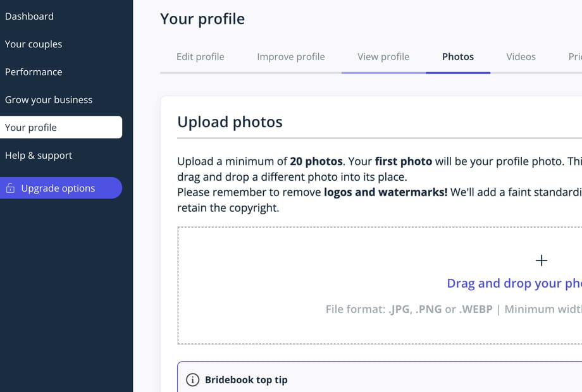Open Help & support from the sidebar
582x392 pixels.
click(39, 156)
